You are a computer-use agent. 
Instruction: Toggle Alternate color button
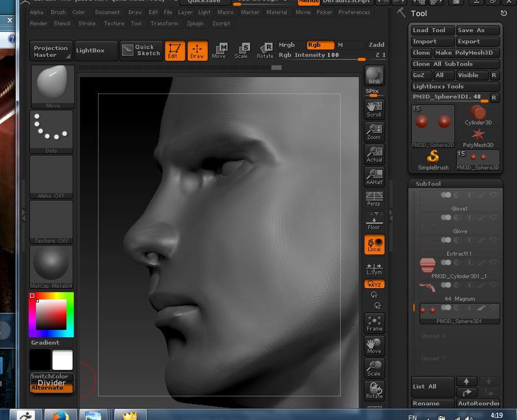pos(51,388)
